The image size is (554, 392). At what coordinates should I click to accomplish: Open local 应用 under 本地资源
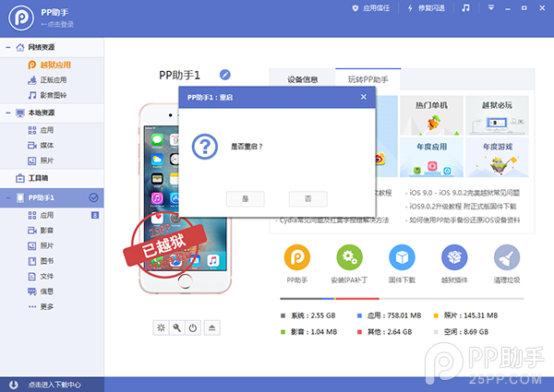41,130
